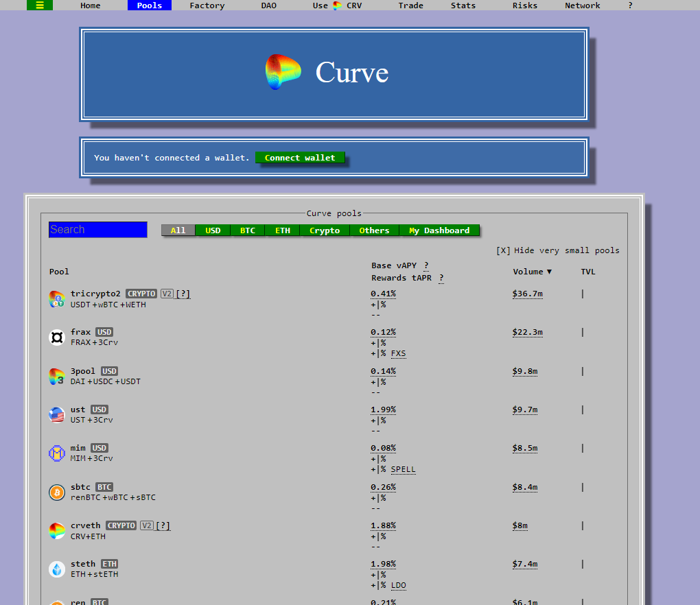Open the Risks menu item
Image resolution: width=700 pixels, height=605 pixels.
(x=525, y=5)
